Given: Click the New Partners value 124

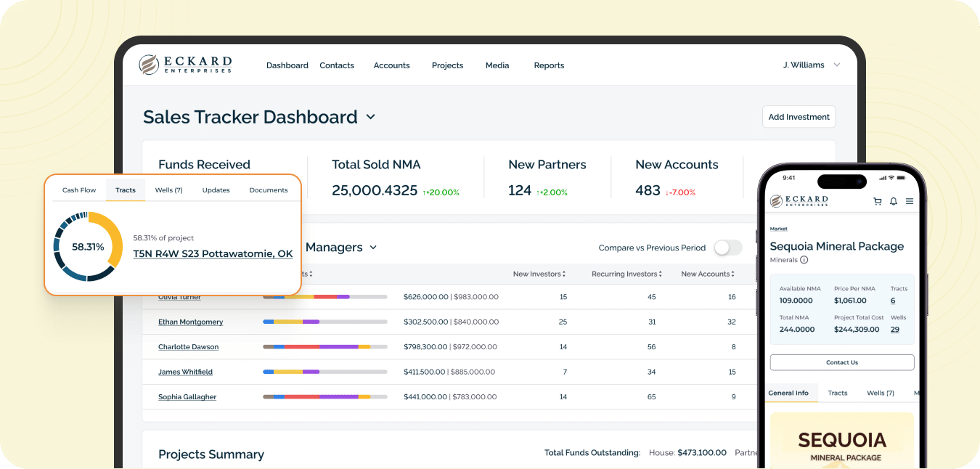Looking at the screenshot, I should pos(520,191).
